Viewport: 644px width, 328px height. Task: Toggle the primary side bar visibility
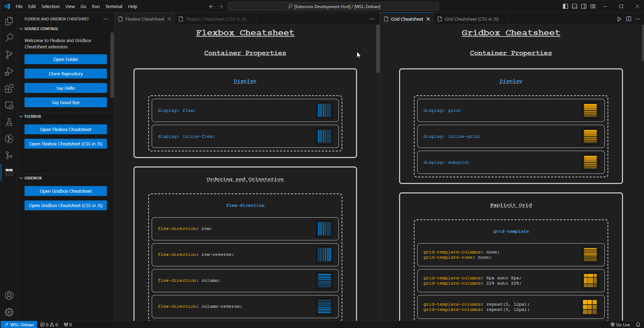click(566, 6)
